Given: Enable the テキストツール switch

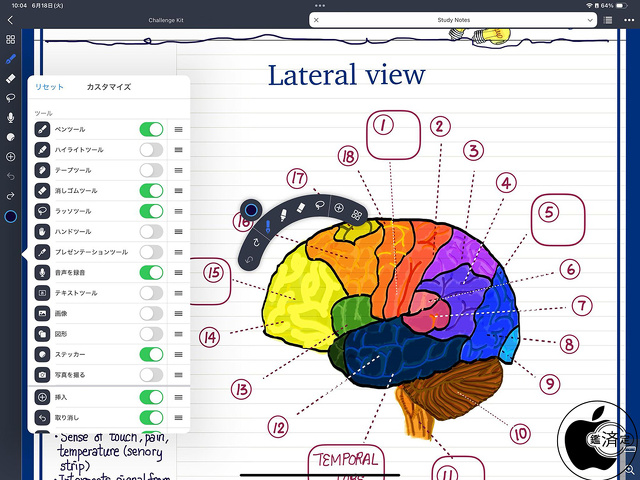Looking at the screenshot, I should [151, 293].
